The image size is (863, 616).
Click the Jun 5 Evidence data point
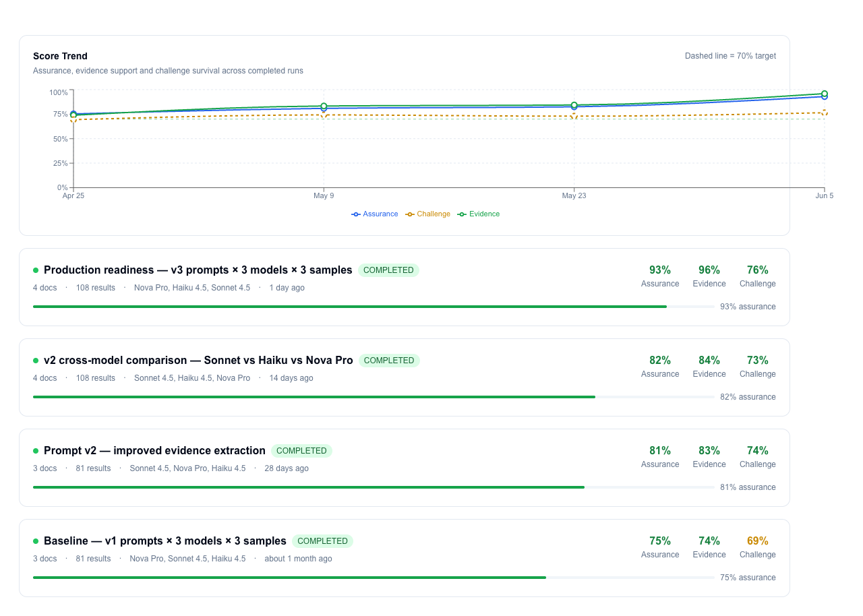825,94
